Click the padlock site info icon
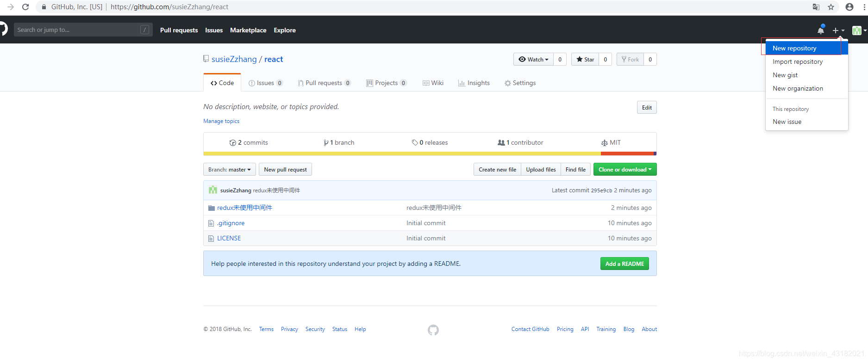 [x=44, y=7]
